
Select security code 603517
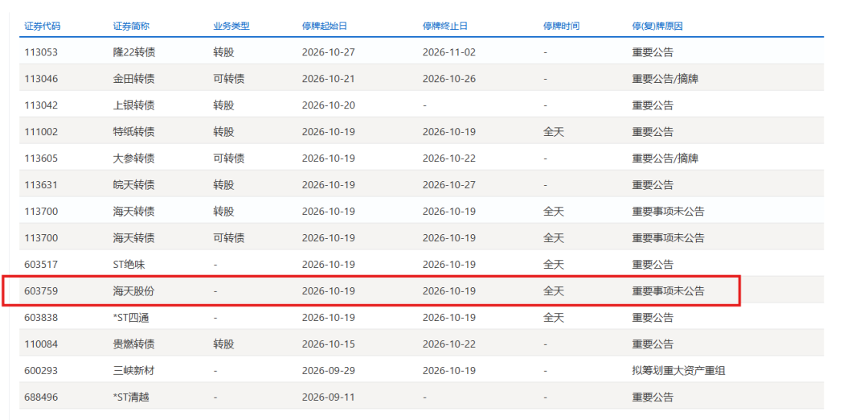click(41, 265)
